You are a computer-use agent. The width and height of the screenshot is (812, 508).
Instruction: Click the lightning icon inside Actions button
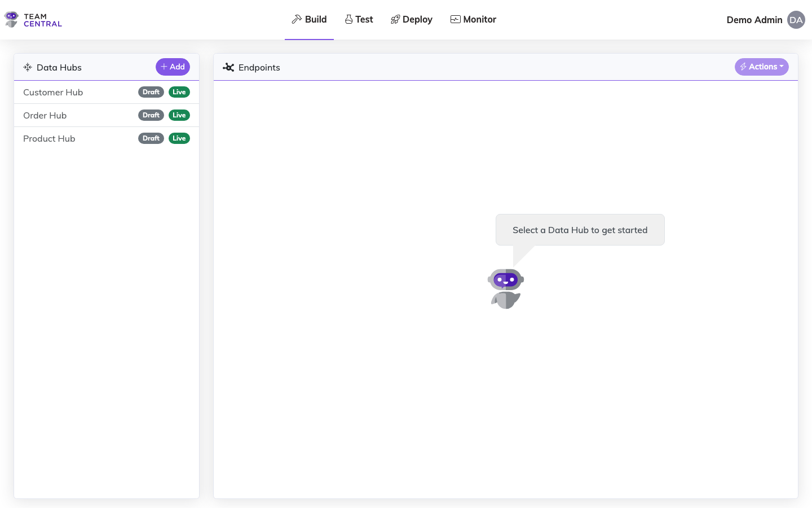(743, 67)
